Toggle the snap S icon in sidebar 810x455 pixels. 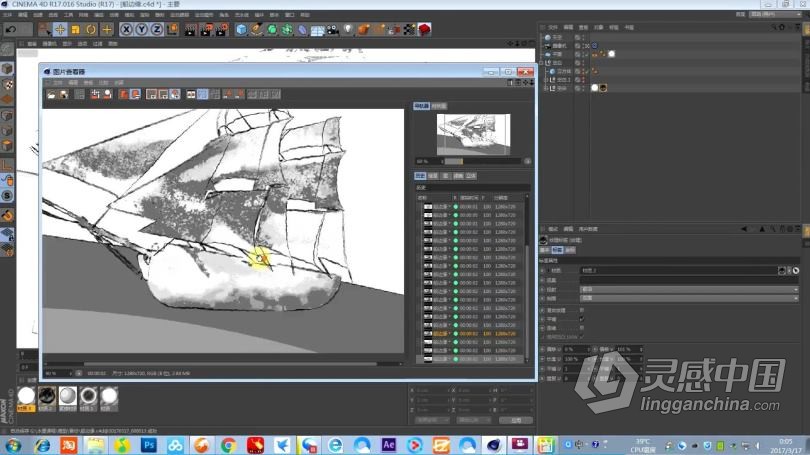[7, 196]
